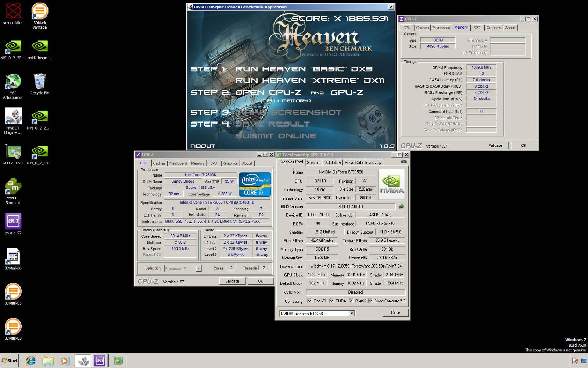Switch to CPU-Z via the taskbar button
The width and height of the screenshot is (588, 368).
pyautogui.click(x=100, y=361)
